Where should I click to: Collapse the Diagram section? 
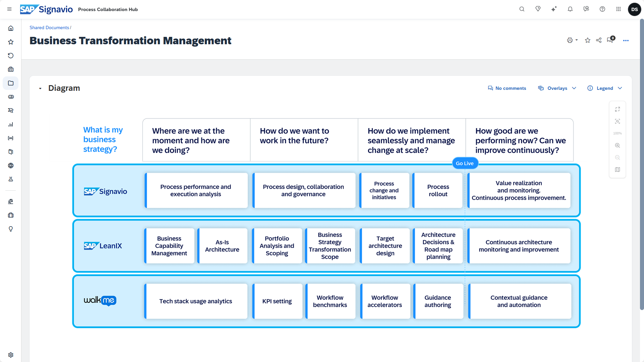(x=40, y=88)
